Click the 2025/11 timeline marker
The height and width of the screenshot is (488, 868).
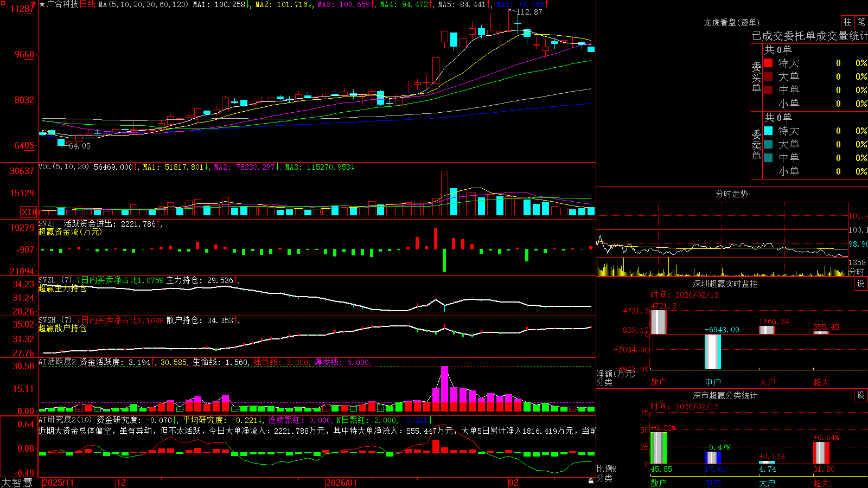coord(58,483)
